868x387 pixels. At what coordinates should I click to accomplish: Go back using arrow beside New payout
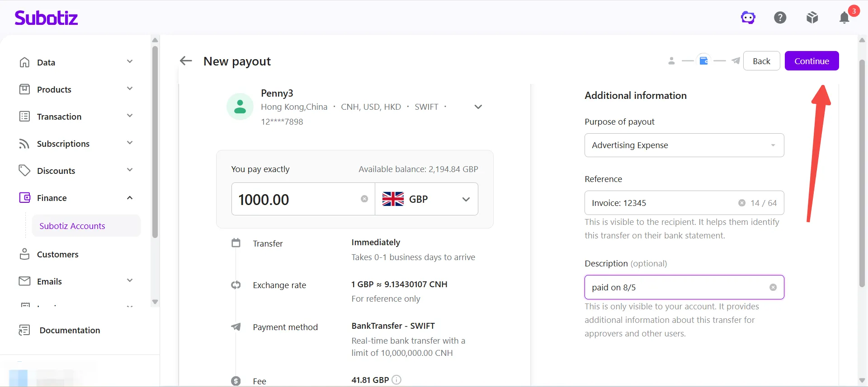click(x=186, y=61)
